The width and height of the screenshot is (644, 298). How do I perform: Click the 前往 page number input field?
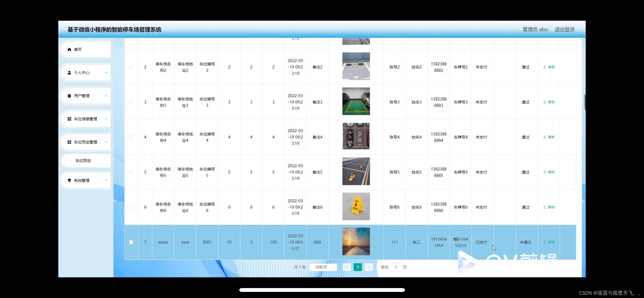tap(396, 267)
